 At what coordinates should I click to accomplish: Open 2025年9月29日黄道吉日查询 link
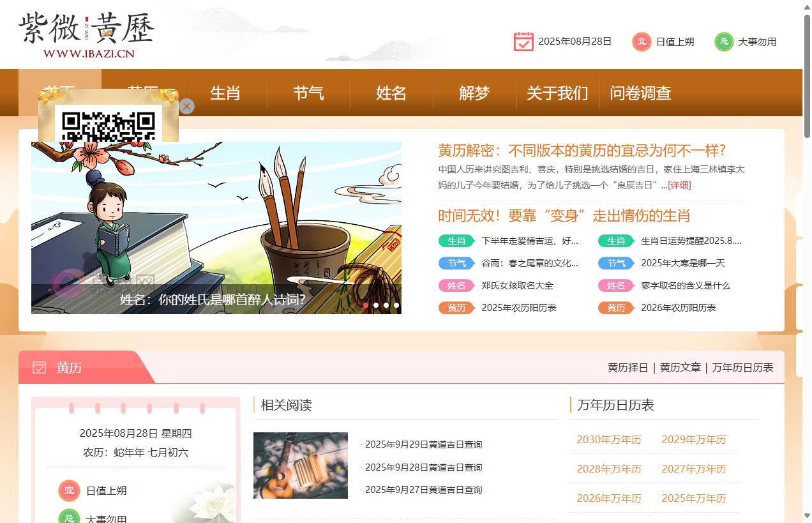(423, 444)
